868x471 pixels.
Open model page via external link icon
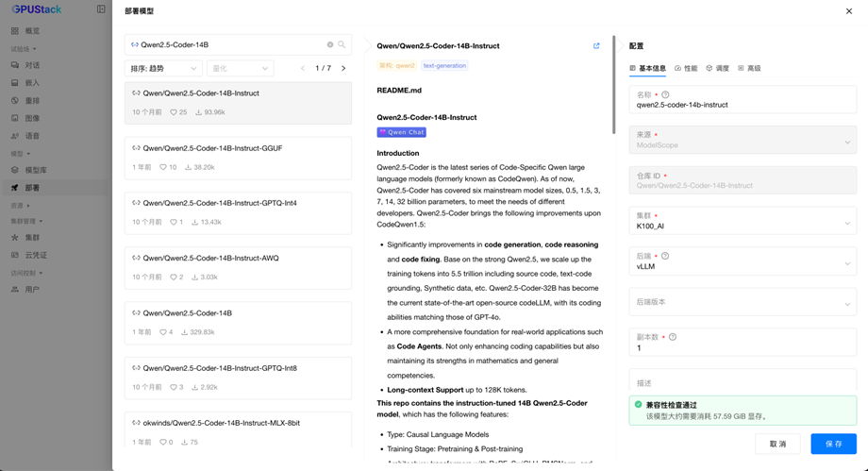pyautogui.click(x=596, y=46)
